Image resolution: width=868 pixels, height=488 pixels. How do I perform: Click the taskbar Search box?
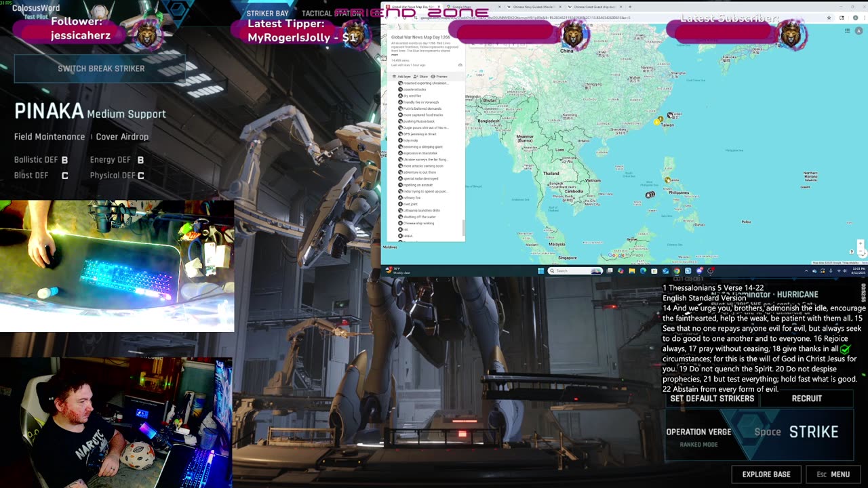pos(575,271)
